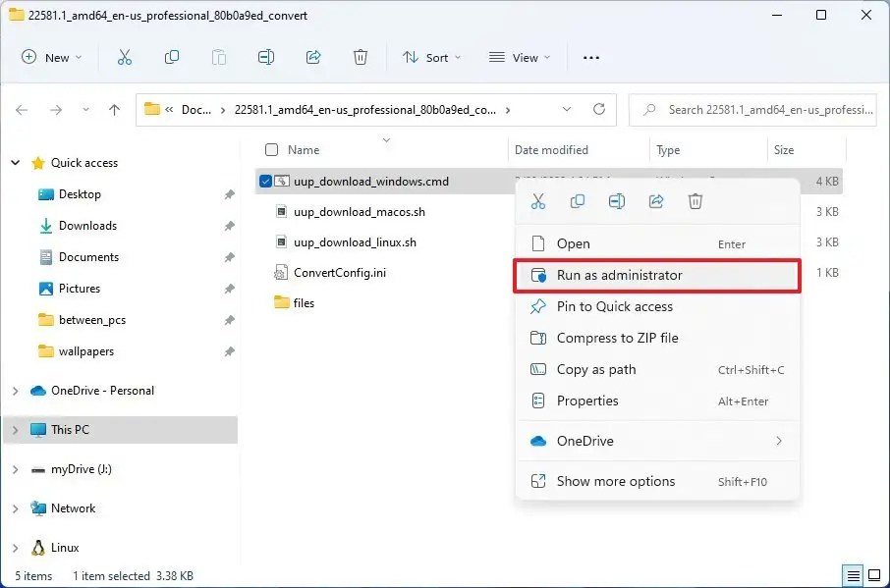Click the Delete trash icon in the toolbar
The image size is (890, 588).
(x=361, y=58)
